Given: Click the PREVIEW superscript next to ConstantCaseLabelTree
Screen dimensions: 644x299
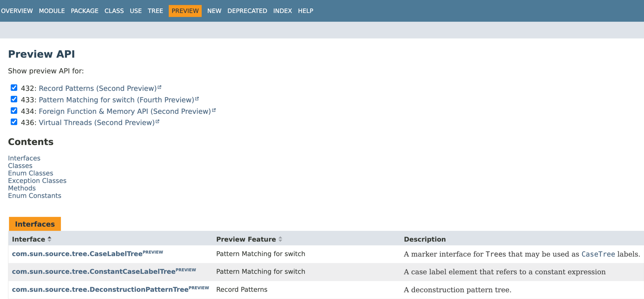Looking at the screenshot, I should tap(186, 270).
